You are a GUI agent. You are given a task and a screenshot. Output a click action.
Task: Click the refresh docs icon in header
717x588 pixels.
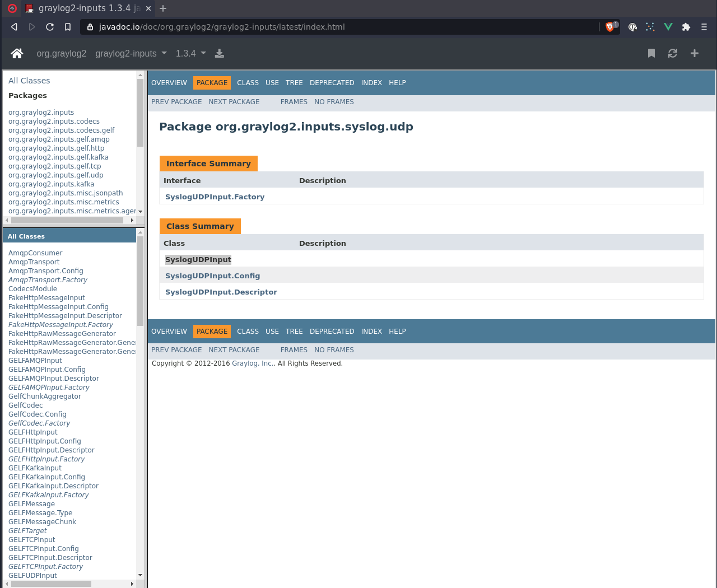click(x=673, y=53)
